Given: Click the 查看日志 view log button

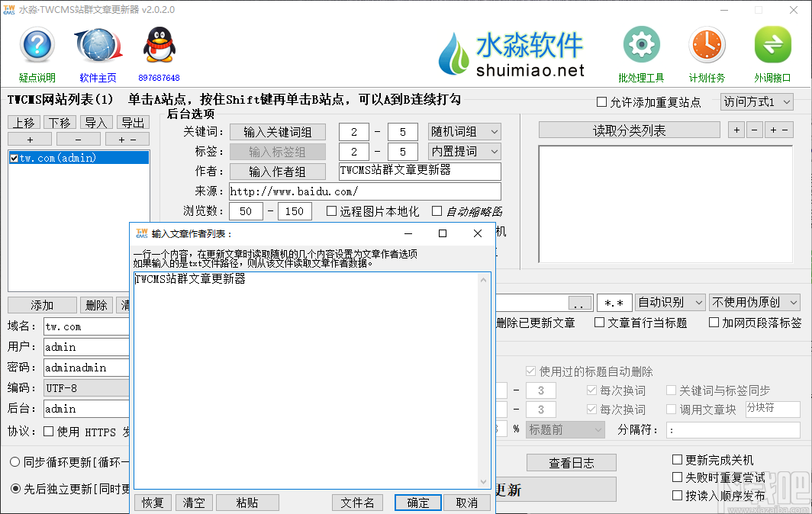Looking at the screenshot, I should point(571,462).
